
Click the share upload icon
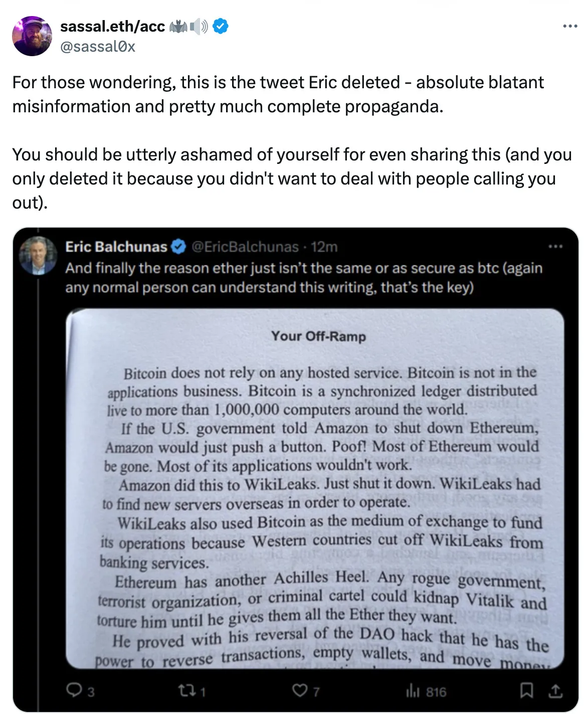pyautogui.click(x=555, y=691)
